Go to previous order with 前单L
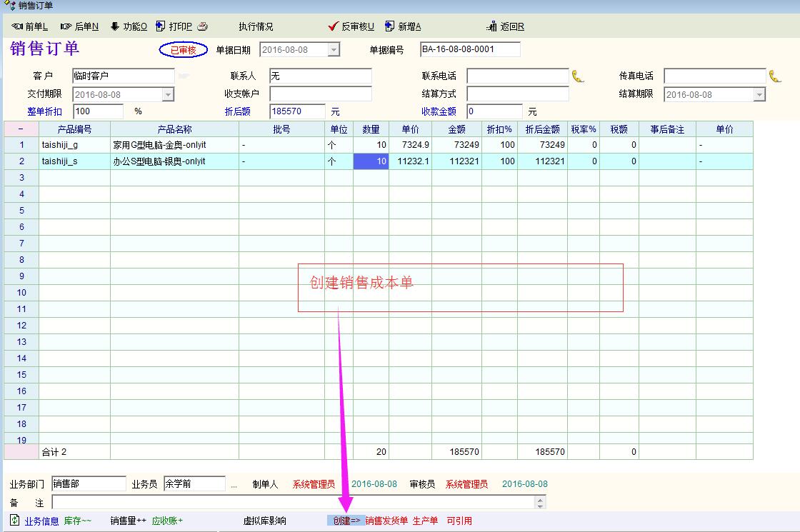 [x=30, y=26]
